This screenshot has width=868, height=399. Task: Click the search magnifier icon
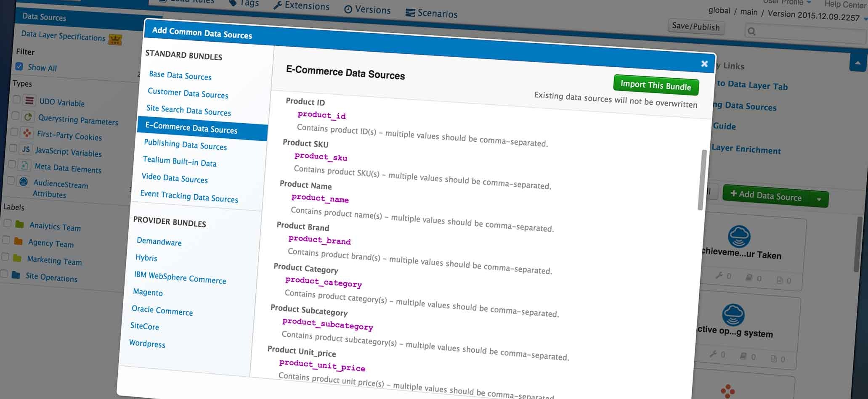(751, 31)
